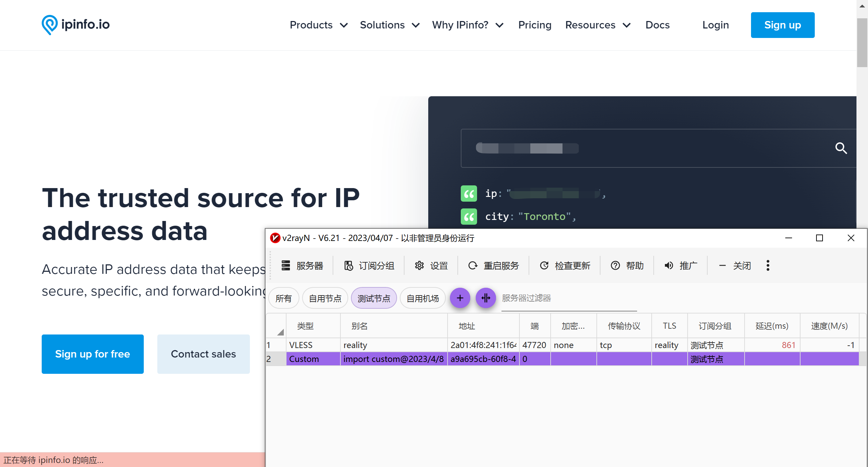Click the 服务器过滤器 server filter field
Viewport: 868px width, 467px height.
point(569,298)
